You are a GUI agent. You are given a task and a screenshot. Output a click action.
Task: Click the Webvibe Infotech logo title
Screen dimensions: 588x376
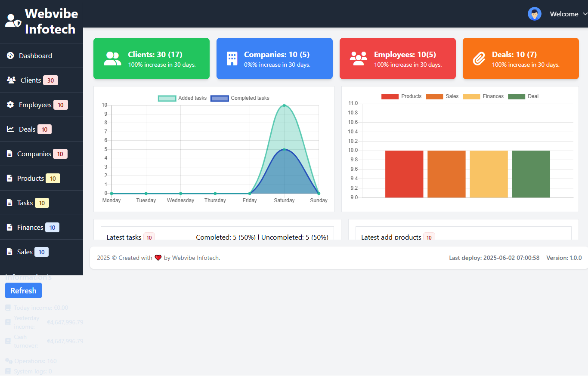click(x=51, y=22)
